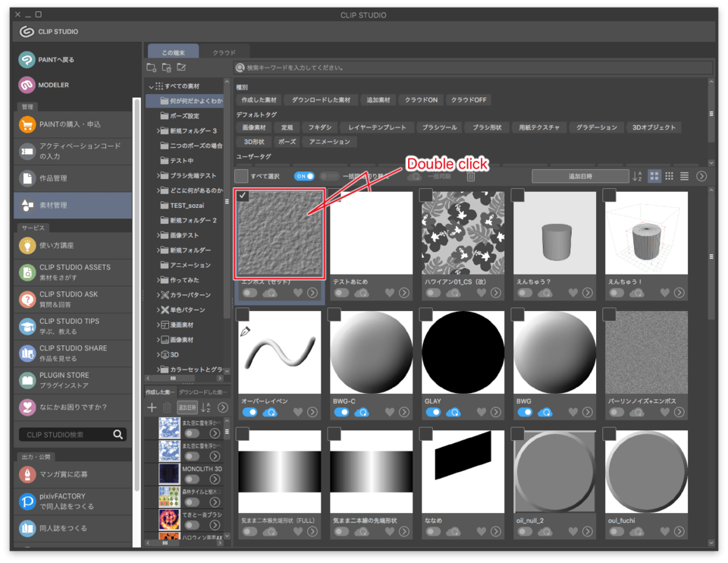Click inside the search keyword input field
This screenshot has height=563, width=728.
(455, 68)
